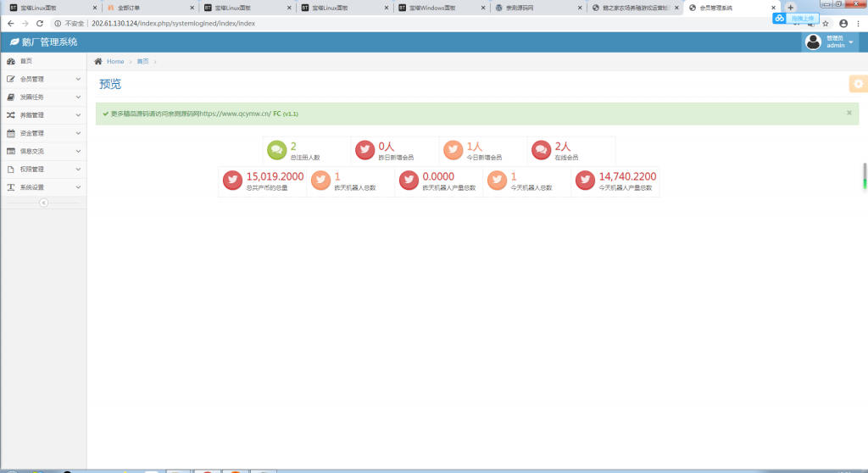Expand the 会员管理 sidebar menu

click(x=42, y=79)
